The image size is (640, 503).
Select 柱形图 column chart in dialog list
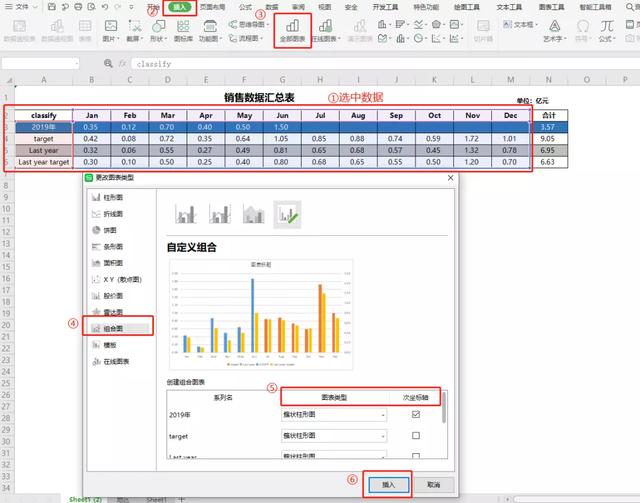click(x=108, y=197)
